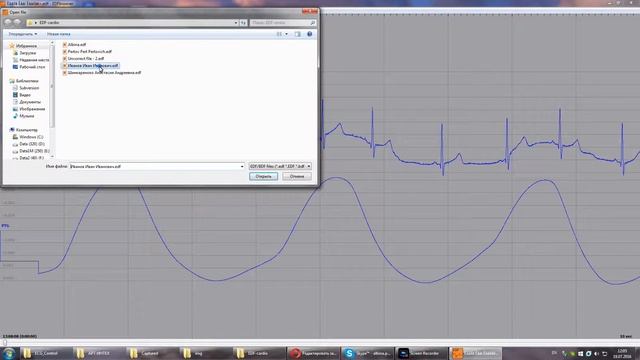Select Компьютер in navigation pane
640x360 pixels.
point(23,130)
